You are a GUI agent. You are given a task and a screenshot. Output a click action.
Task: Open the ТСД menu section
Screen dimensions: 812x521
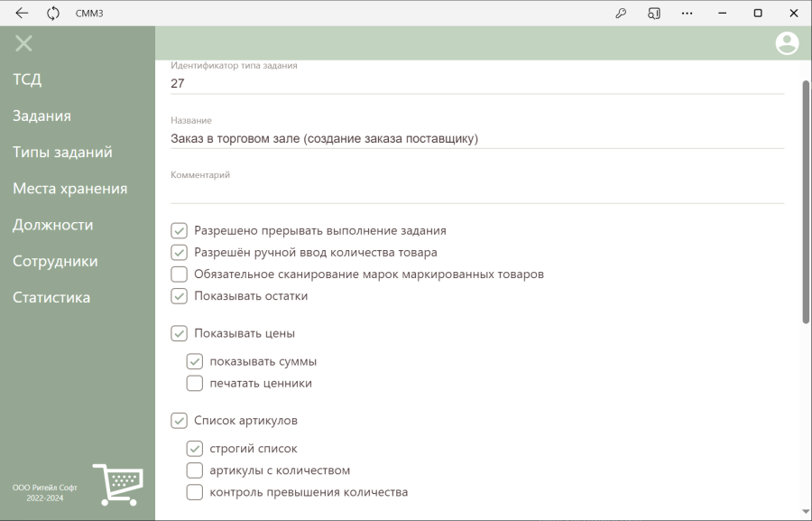click(27, 79)
